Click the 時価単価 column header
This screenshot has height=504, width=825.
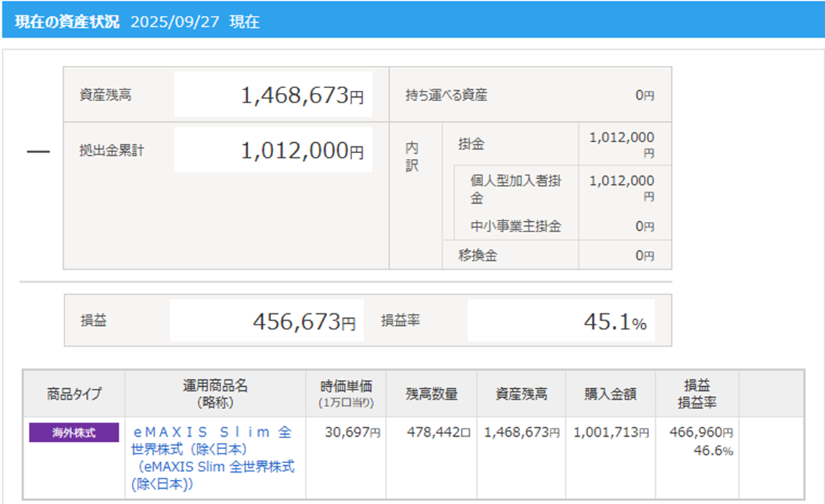tap(346, 392)
